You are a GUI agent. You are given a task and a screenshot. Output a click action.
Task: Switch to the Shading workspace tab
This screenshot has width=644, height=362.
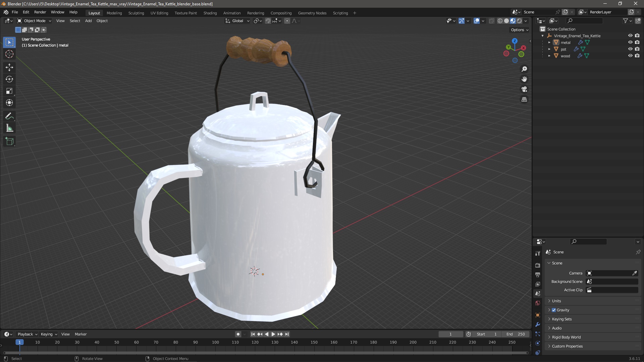210,13
